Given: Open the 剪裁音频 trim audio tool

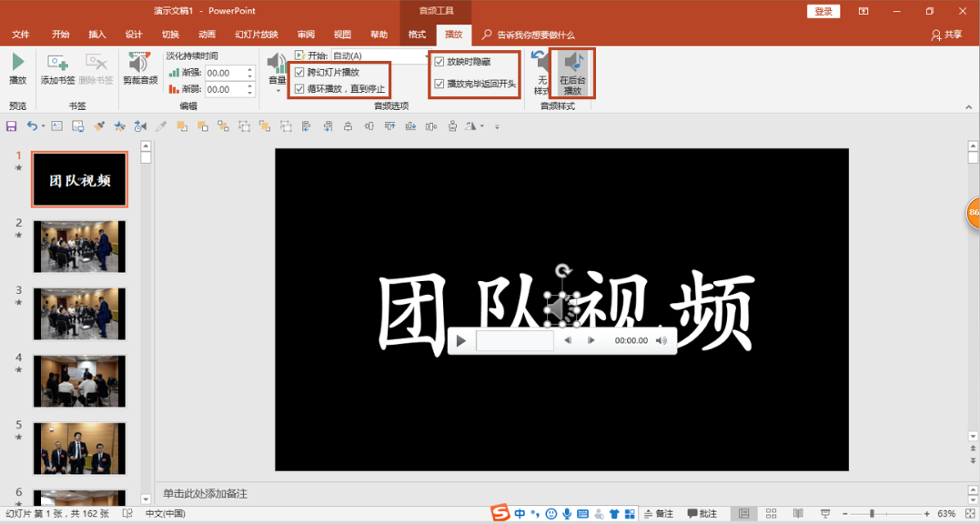Looking at the screenshot, I should (x=139, y=67).
